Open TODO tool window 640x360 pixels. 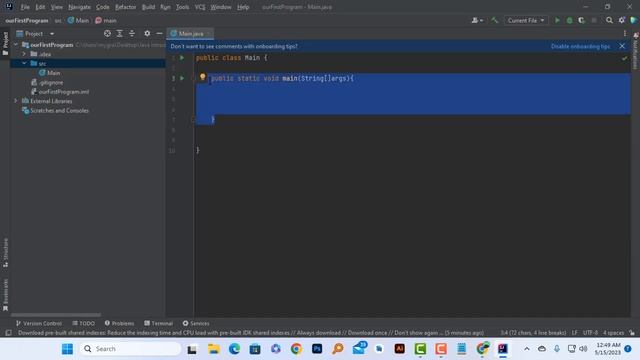tap(83, 323)
